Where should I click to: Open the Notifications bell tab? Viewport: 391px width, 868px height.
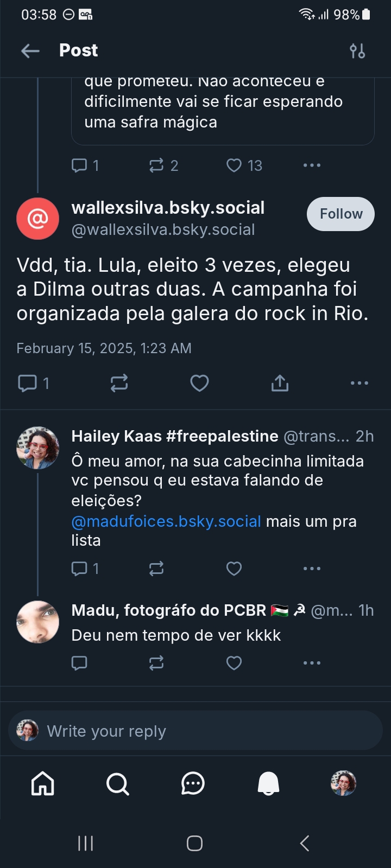(x=268, y=784)
